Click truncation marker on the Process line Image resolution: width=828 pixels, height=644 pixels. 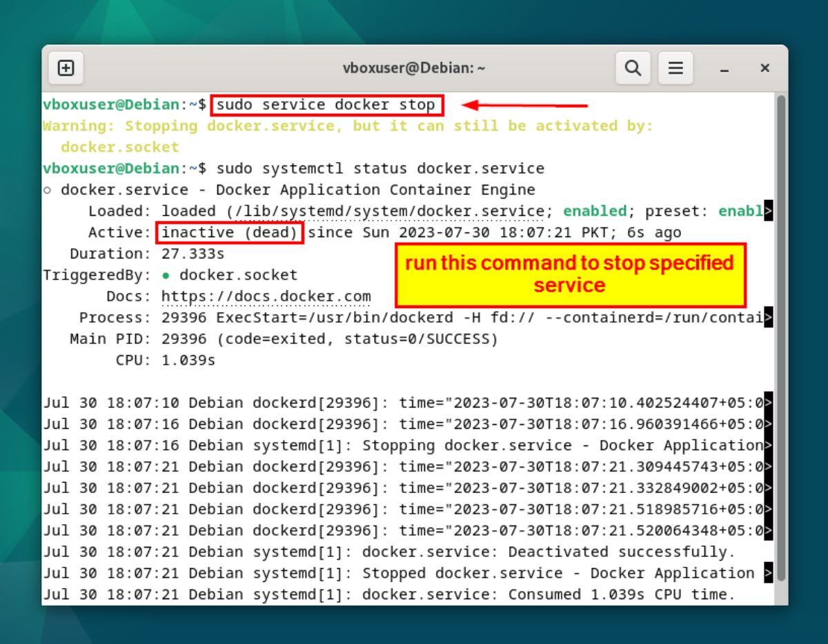[768, 318]
